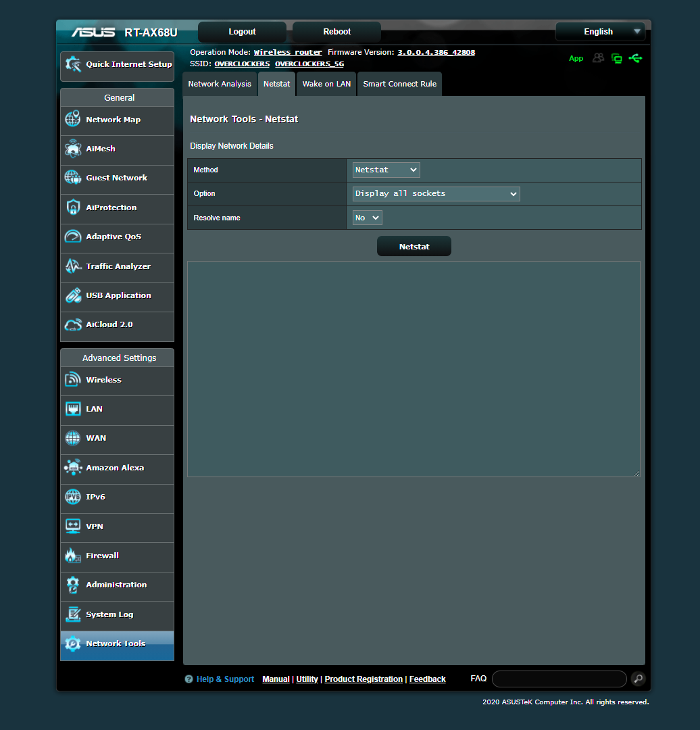Click the App link in header

[x=576, y=58]
